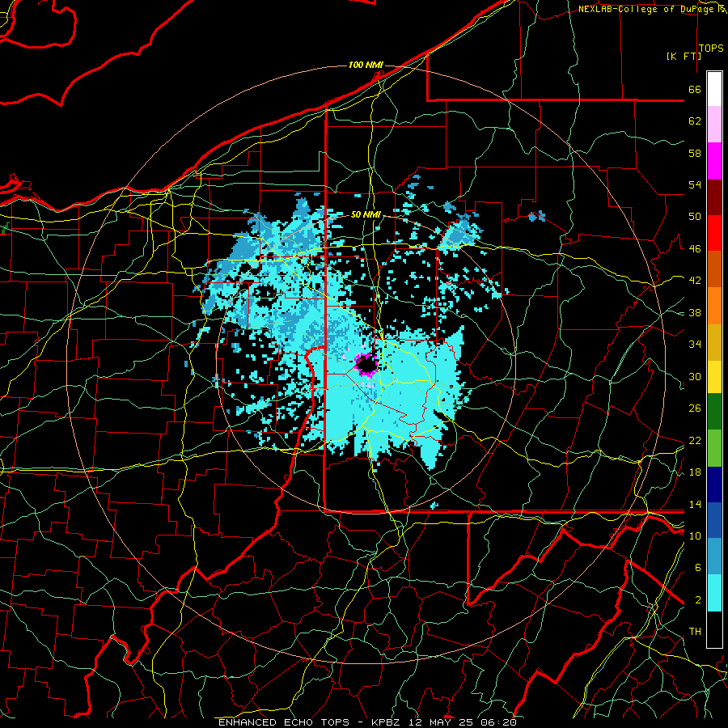
Task: Click the 'KPBZ' radar site identifier
Action: pyautogui.click(x=387, y=722)
